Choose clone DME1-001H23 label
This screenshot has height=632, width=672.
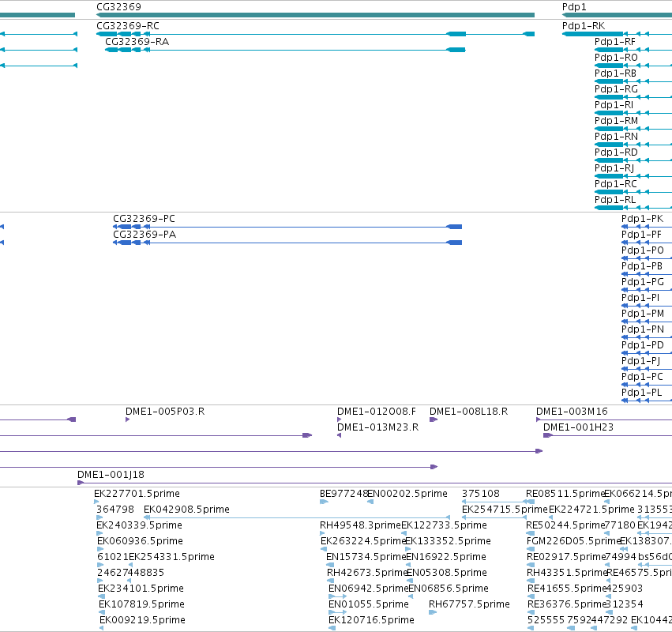coord(578,427)
